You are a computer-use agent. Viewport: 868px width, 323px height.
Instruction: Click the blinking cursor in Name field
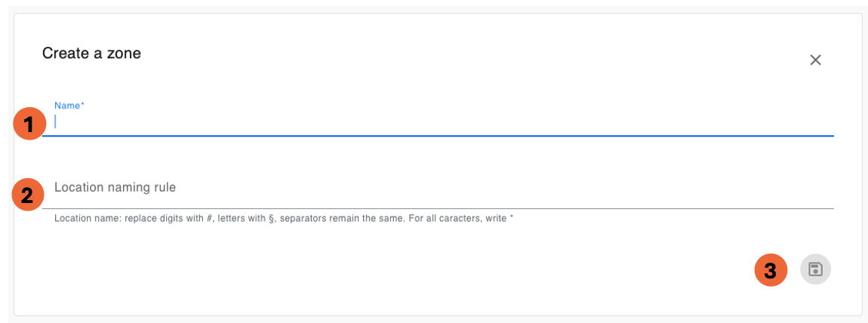(55, 121)
